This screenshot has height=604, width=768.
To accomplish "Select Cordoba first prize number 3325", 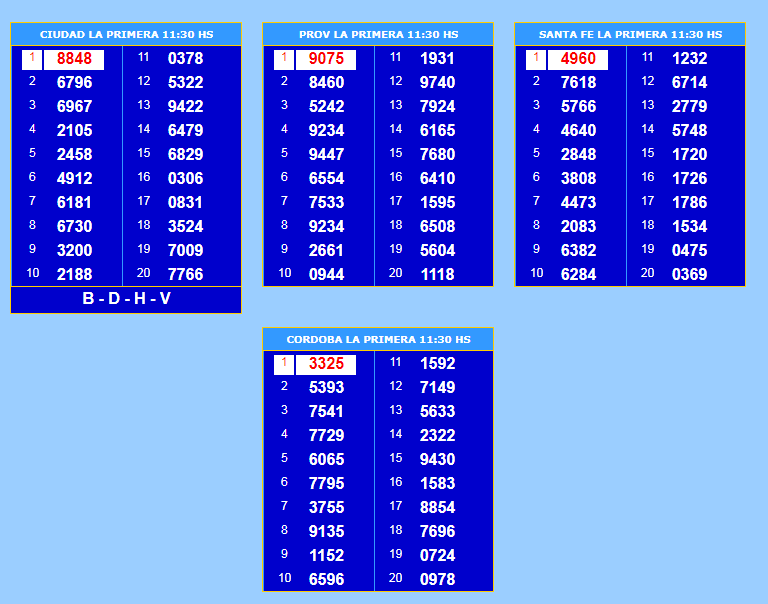I will [326, 364].
